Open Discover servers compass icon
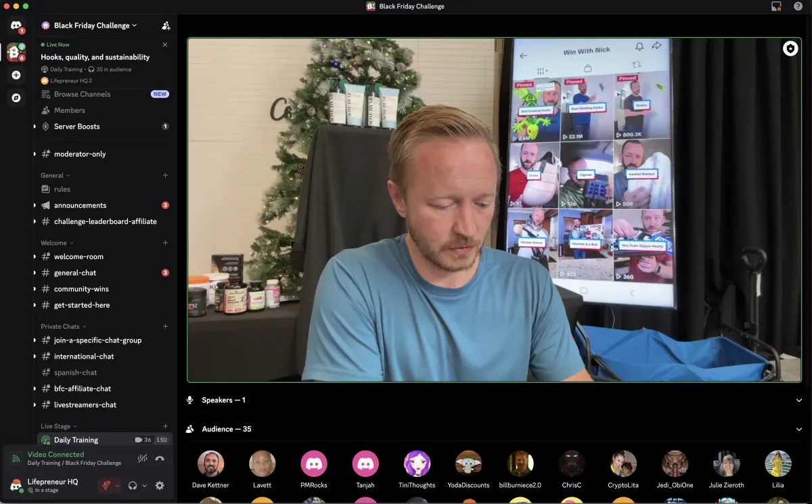 point(16,98)
